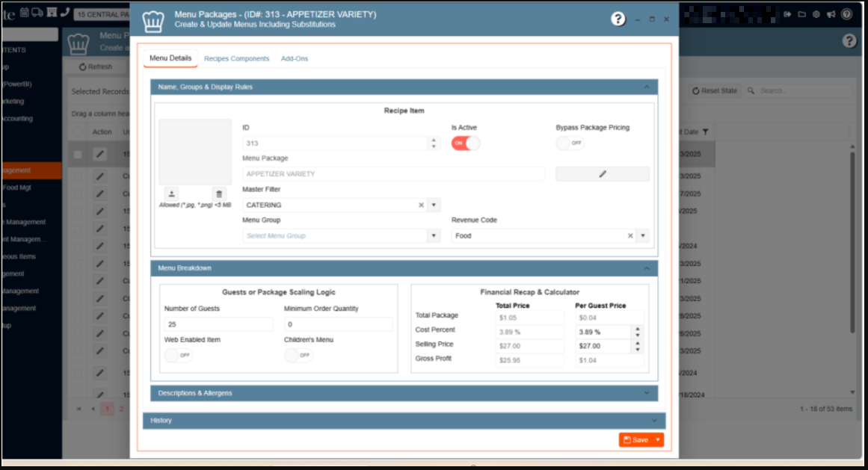This screenshot has width=868, height=470.
Task: Click the upload image icon
Action: tap(171, 194)
